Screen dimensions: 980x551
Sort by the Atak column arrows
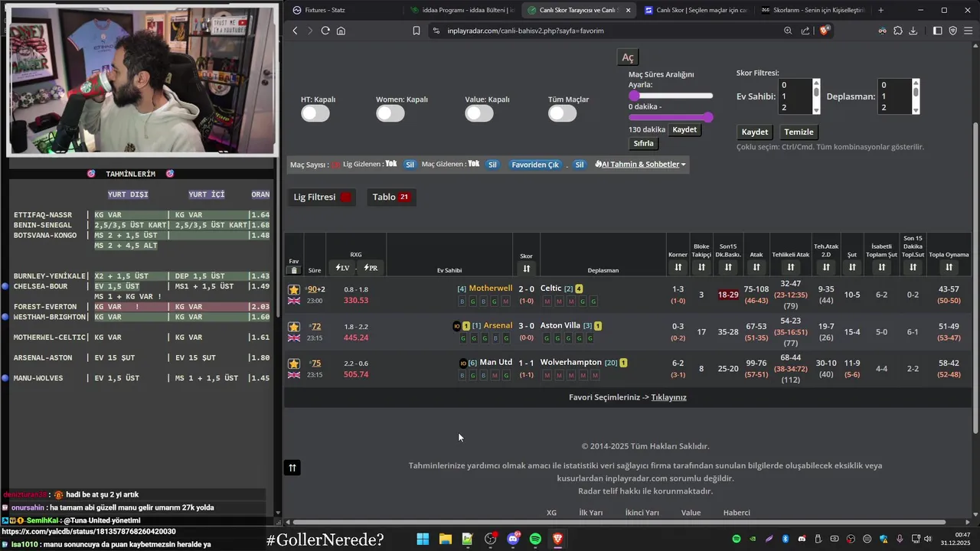756,267
